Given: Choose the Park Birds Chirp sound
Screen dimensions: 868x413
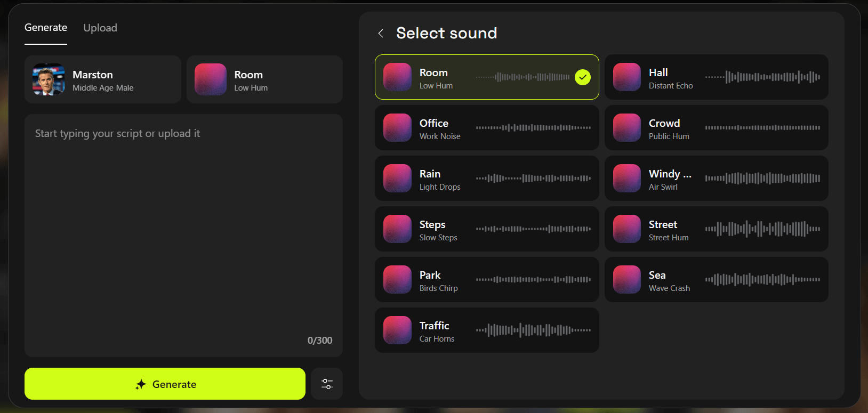Looking at the screenshot, I should (x=486, y=280).
